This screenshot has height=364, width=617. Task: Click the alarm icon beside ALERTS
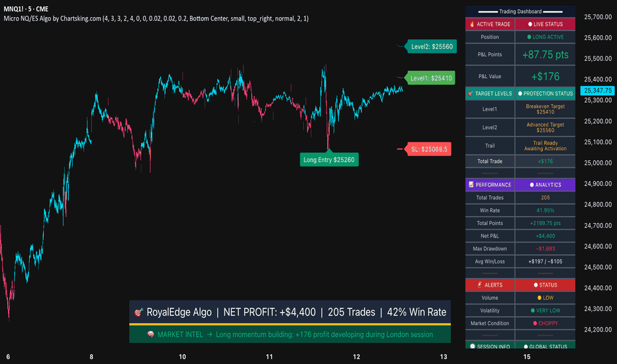480,285
